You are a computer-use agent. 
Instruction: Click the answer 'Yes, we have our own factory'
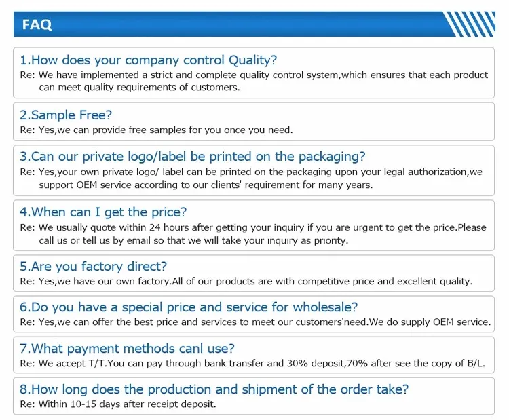[x=246, y=281]
